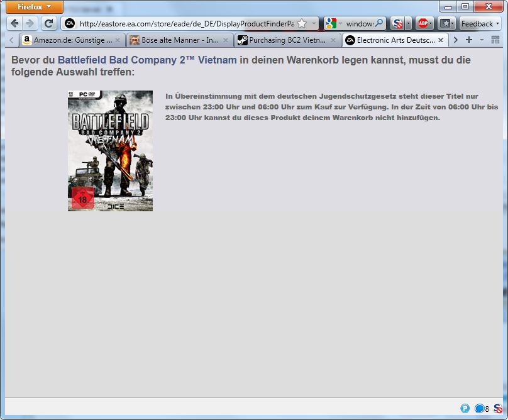
Task: Open a new tab with plus button
Action: pyautogui.click(x=469, y=40)
